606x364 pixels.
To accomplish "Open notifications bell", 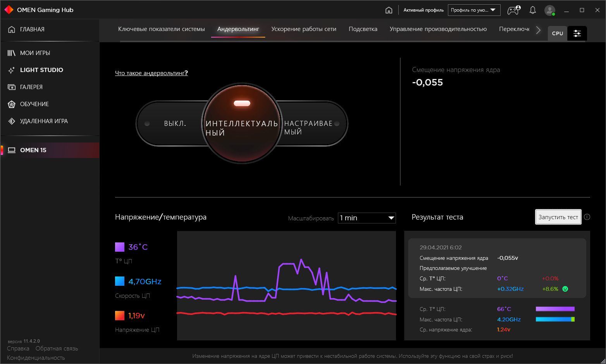I will 533,10.
